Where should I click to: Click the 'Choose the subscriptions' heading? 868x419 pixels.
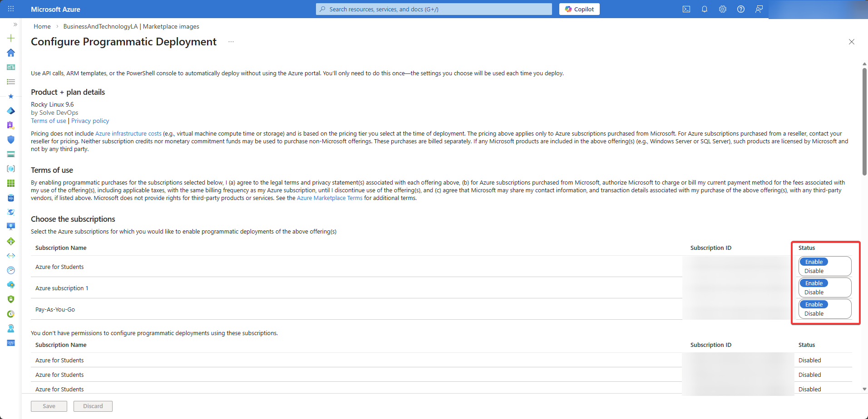pyautogui.click(x=73, y=219)
